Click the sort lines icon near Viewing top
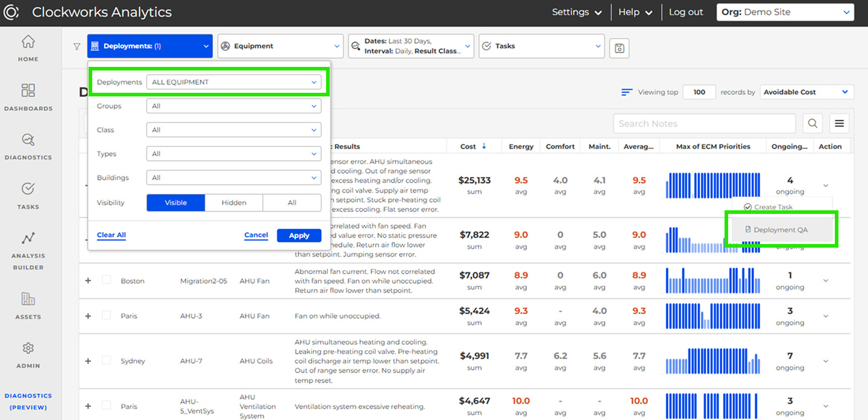The height and width of the screenshot is (420, 868). 627,92
